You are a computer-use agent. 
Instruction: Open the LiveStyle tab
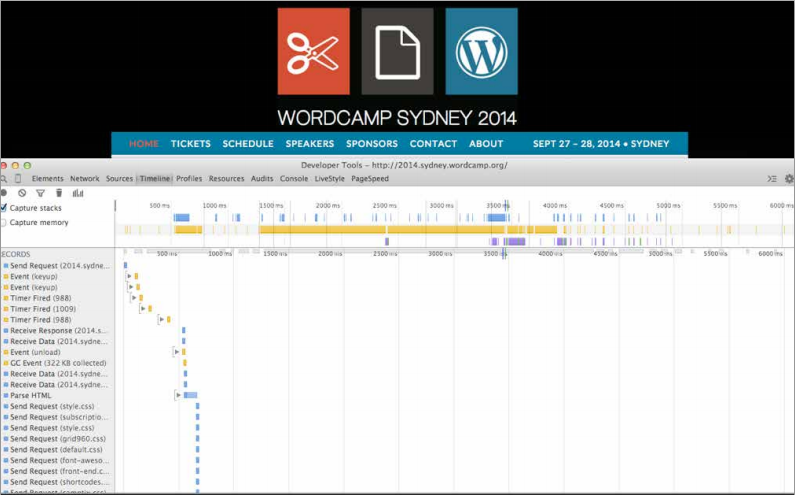point(330,179)
